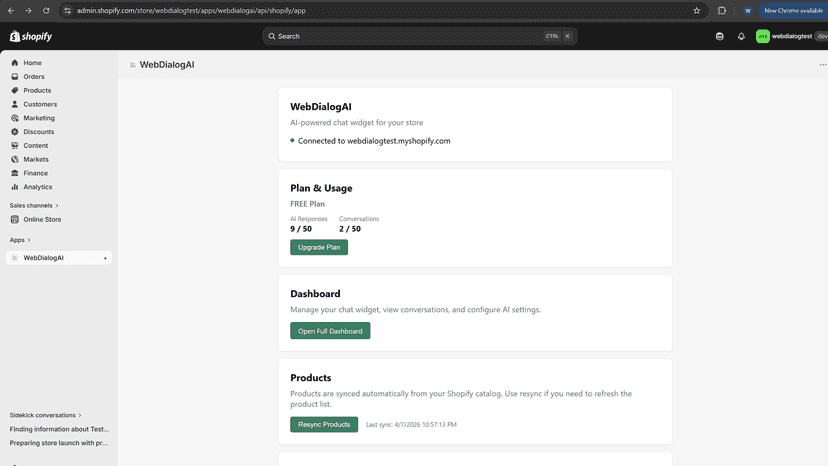The image size is (828, 466).
Task: Click the Resync Products button
Action: pyautogui.click(x=324, y=424)
